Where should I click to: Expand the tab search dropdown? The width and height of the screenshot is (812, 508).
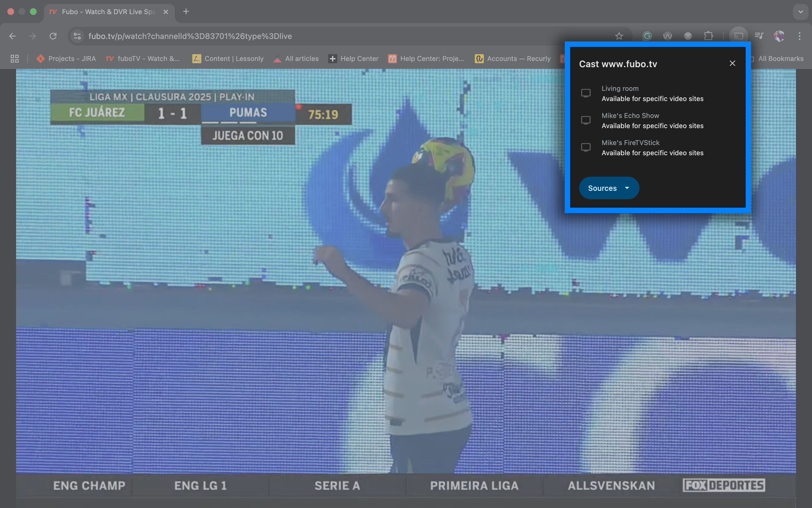coord(801,12)
